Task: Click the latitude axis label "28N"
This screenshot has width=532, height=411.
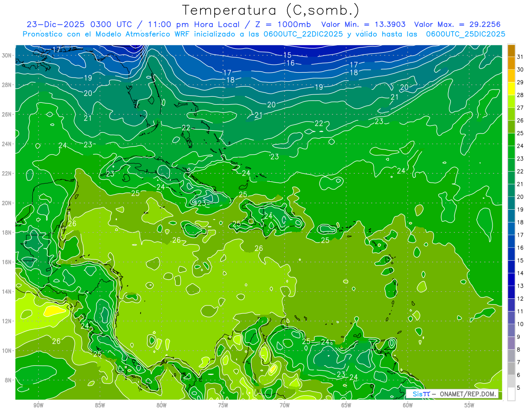Action: click(x=7, y=85)
